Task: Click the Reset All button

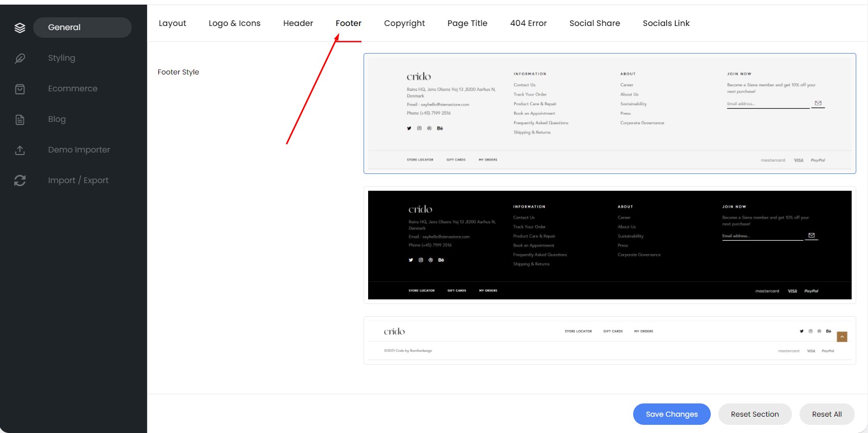Action: tap(827, 414)
